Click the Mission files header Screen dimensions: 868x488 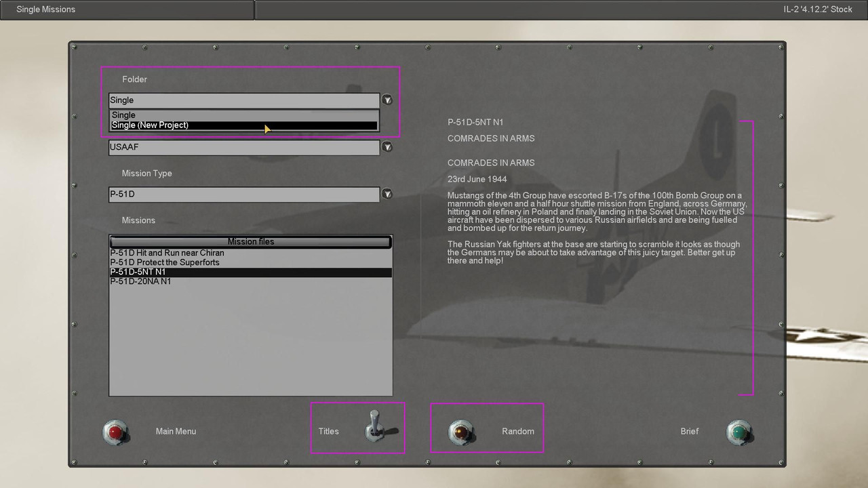tap(251, 241)
